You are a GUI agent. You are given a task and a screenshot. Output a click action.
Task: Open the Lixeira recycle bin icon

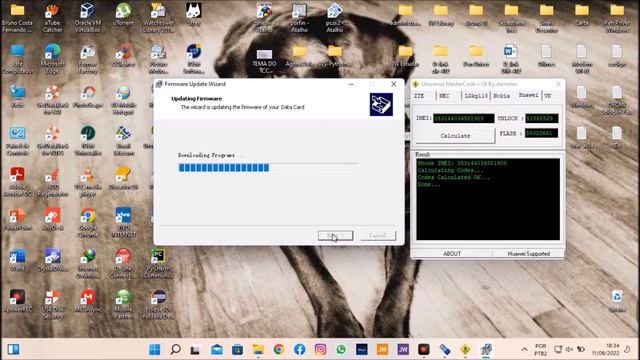[x=617, y=301]
